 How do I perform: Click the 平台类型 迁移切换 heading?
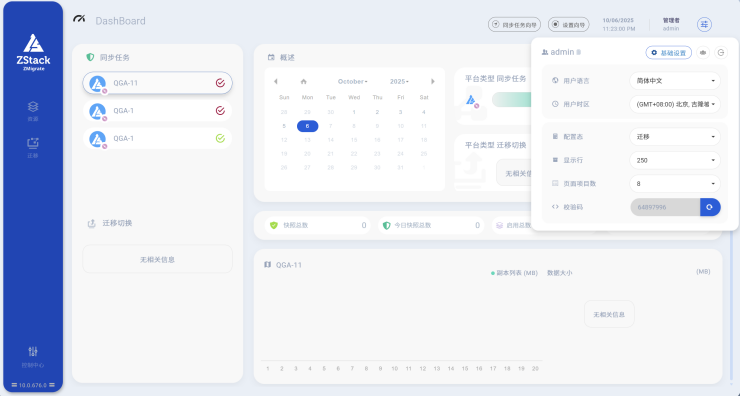pos(496,145)
